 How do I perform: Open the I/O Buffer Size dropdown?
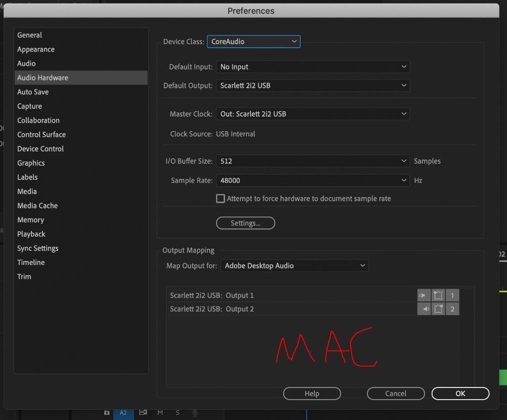(x=313, y=161)
